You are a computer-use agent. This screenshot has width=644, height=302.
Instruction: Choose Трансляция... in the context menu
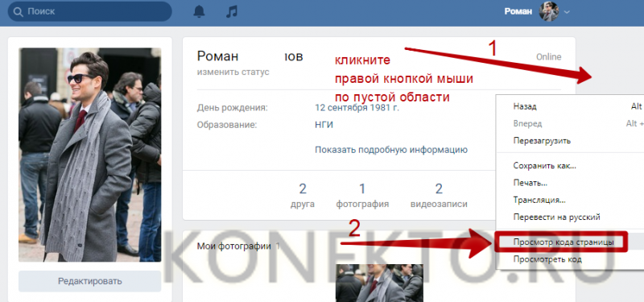[x=539, y=201]
